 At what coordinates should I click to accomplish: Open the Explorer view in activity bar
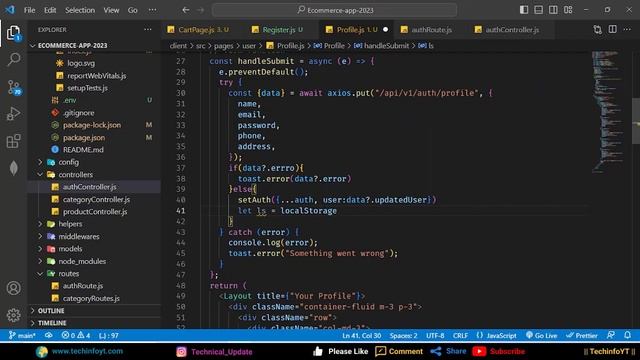click(13, 33)
